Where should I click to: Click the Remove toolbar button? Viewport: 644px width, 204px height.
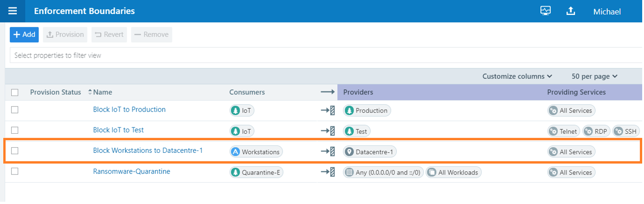(151, 34)
